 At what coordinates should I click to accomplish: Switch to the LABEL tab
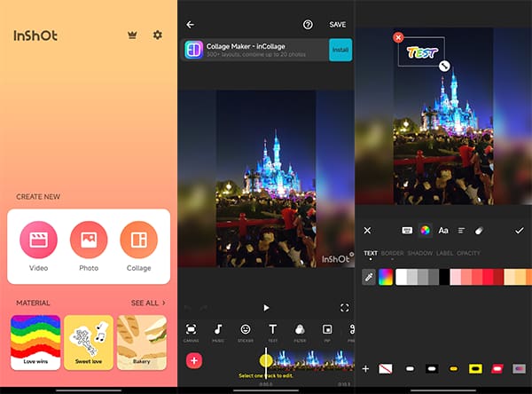point(445,253)
